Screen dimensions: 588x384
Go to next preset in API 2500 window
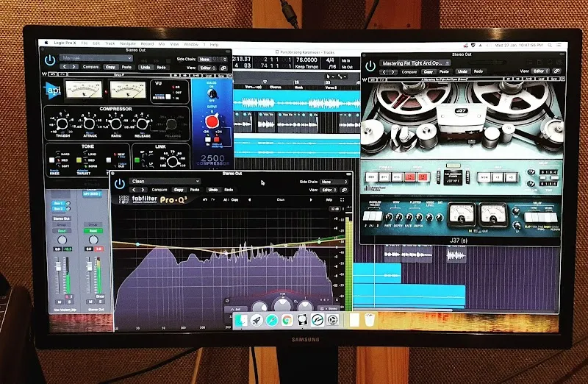[x=74, y=67]
